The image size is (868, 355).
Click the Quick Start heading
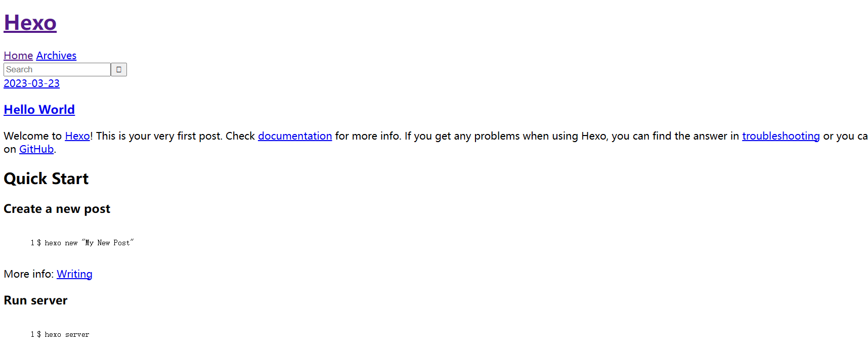[x=46, y=179]
